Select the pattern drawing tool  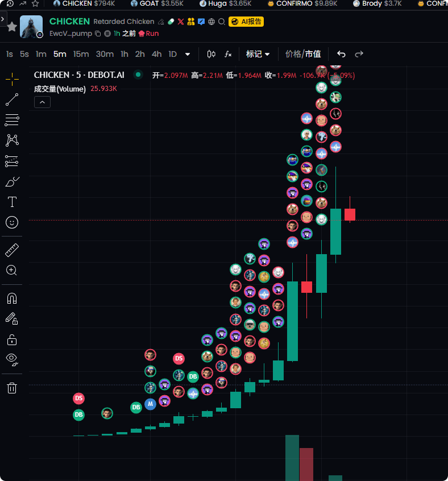pos(12,140)
